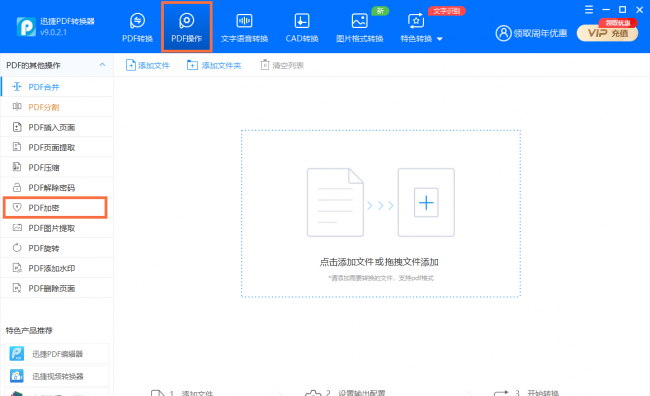Viewport: 650px width, 396px height.
Task: Click 点击添加文件或拖拽文件添加 text
Action: coord(379,262)
